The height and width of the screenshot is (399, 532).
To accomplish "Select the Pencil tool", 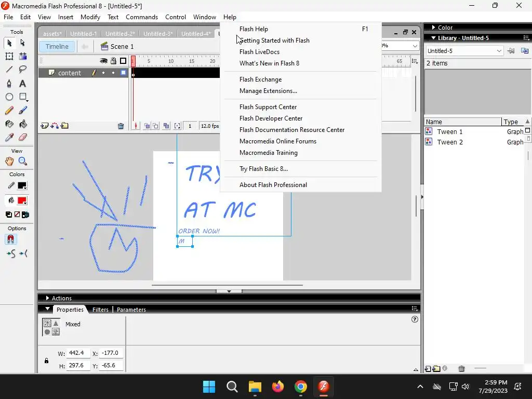I will [x=9, y=110].
